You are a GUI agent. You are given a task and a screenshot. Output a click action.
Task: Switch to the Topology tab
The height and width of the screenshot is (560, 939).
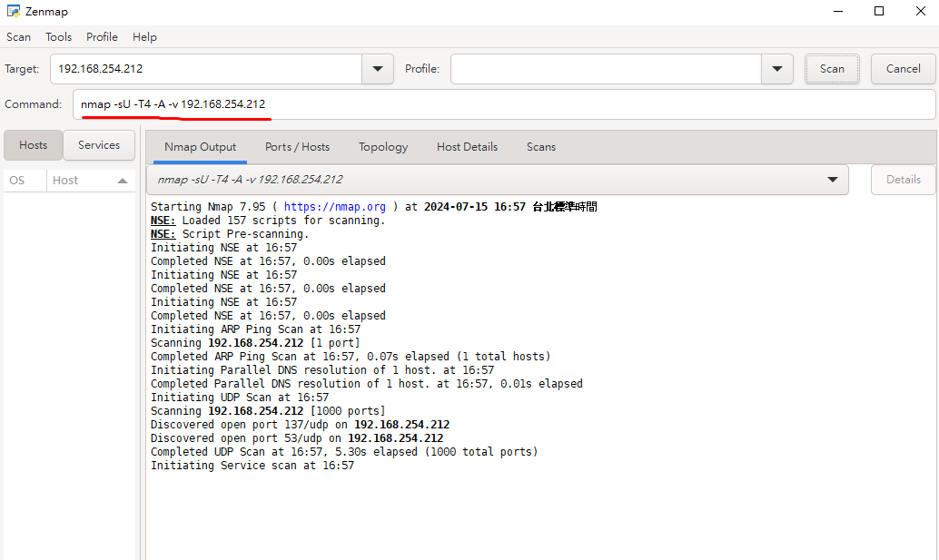(x=382, y=147)
